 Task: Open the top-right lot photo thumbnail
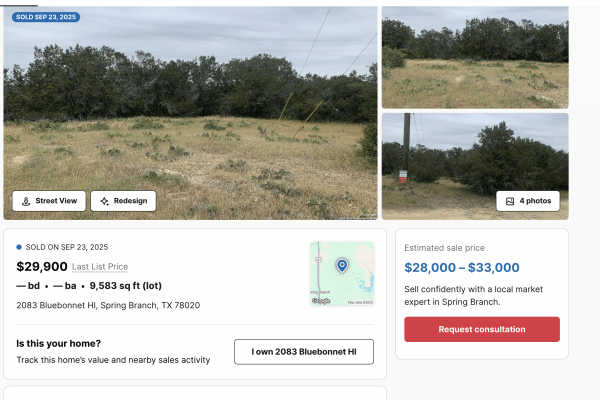(x=475, y=57)
